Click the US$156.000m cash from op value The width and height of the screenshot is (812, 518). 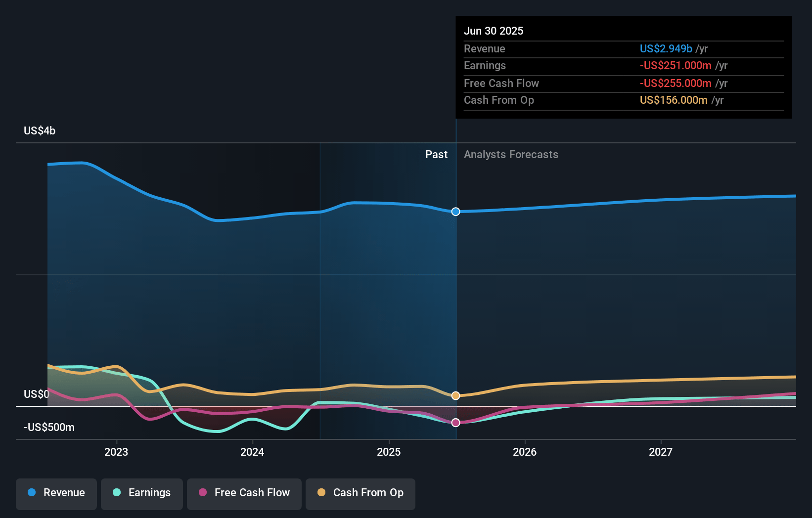coord(674,100)
